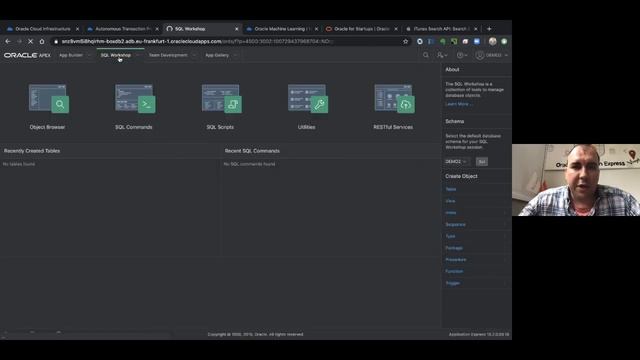Open the Utilities tool
Viewport: 640px width, 360px height.
coord(307,107)
